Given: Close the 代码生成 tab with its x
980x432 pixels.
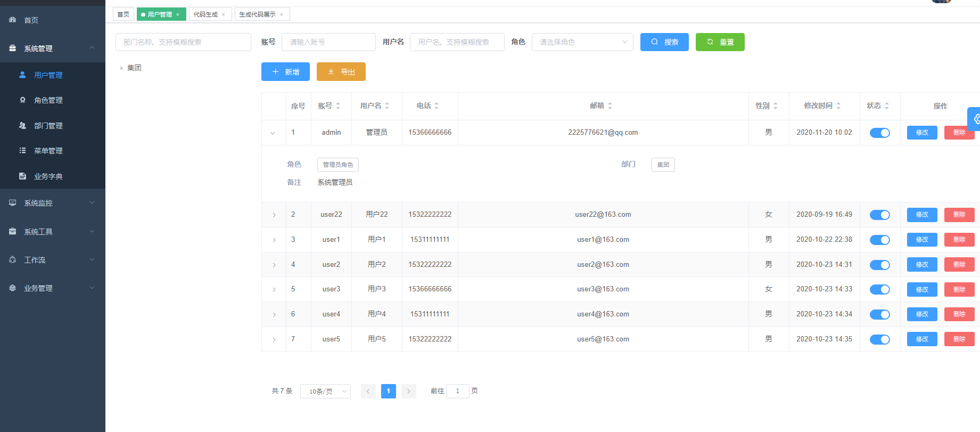Looking at the screenshot, I should pos(224,14).
